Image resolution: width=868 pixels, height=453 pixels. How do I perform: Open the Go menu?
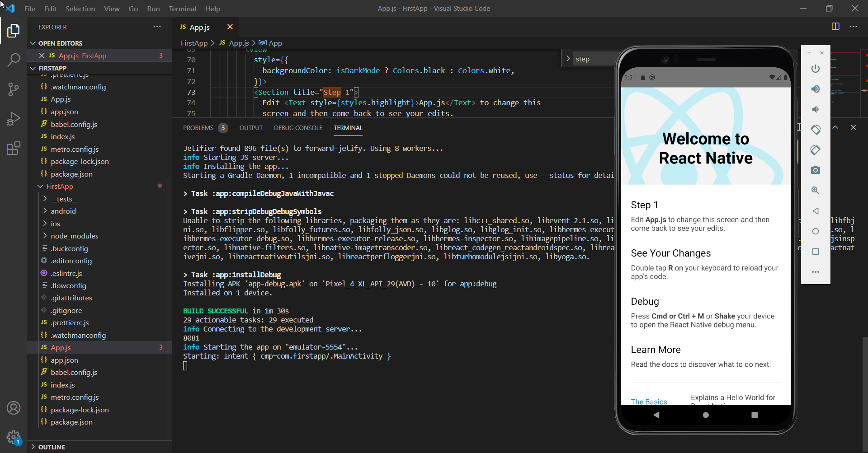133,9
